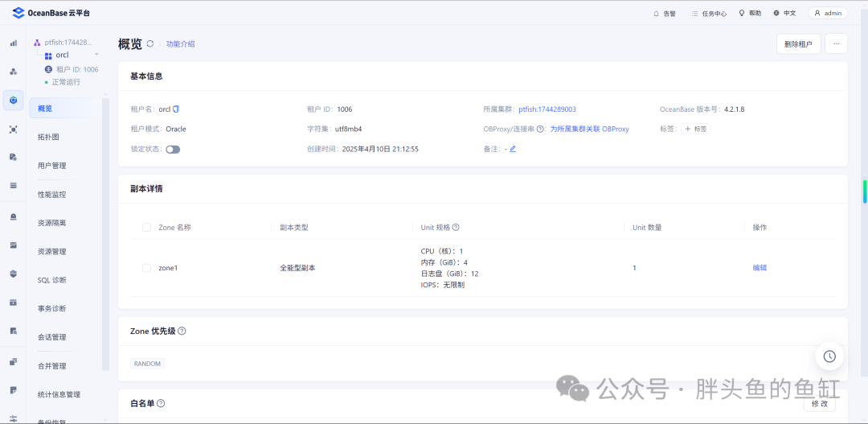
Task: Click the OceanBase logo in the header
Action: click(51, 13)
